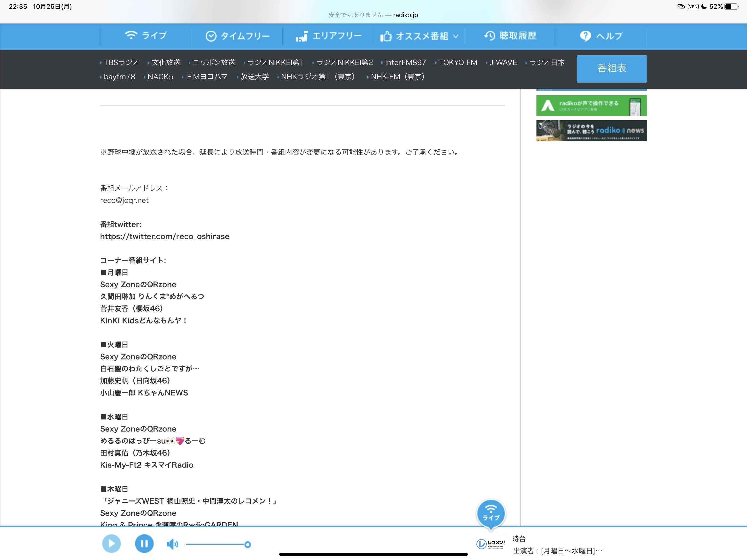747x560 pixels.
Task: Open KinKi Kidsどんなもんヤ! link
Action: click(144, 320)
